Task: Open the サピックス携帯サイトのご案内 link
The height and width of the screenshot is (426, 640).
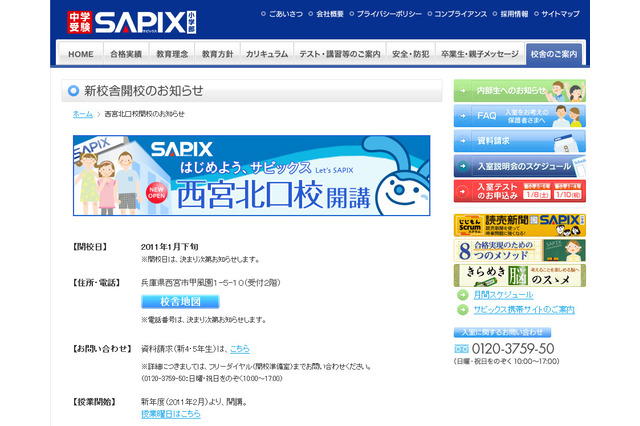Action: click(x=524, y=310)
